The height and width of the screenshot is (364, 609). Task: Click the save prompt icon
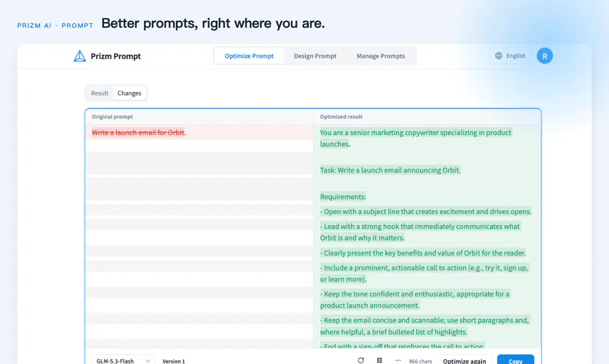pos(380,361)
